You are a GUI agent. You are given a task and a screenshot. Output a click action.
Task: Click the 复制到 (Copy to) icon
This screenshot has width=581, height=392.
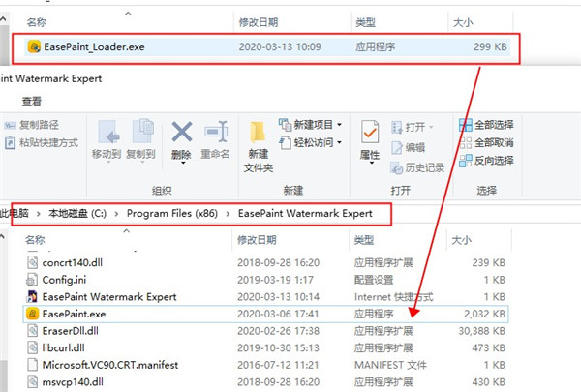point(142,132)
